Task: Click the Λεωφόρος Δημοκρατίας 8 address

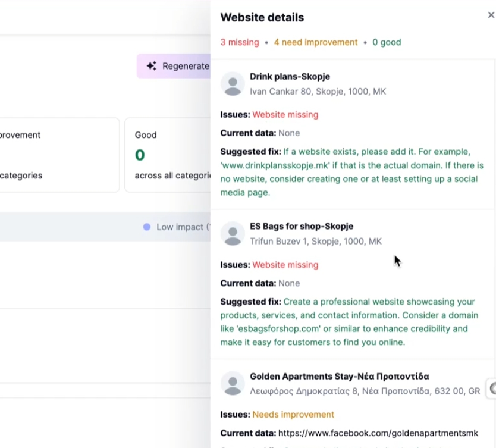Action: (x=365, y=391)
